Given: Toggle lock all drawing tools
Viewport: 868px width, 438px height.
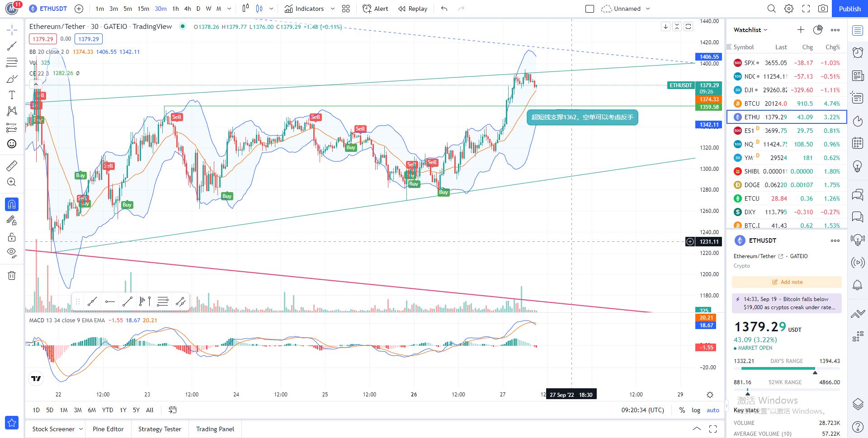Looking at the screenshot, I should click(x=12, y=237).
